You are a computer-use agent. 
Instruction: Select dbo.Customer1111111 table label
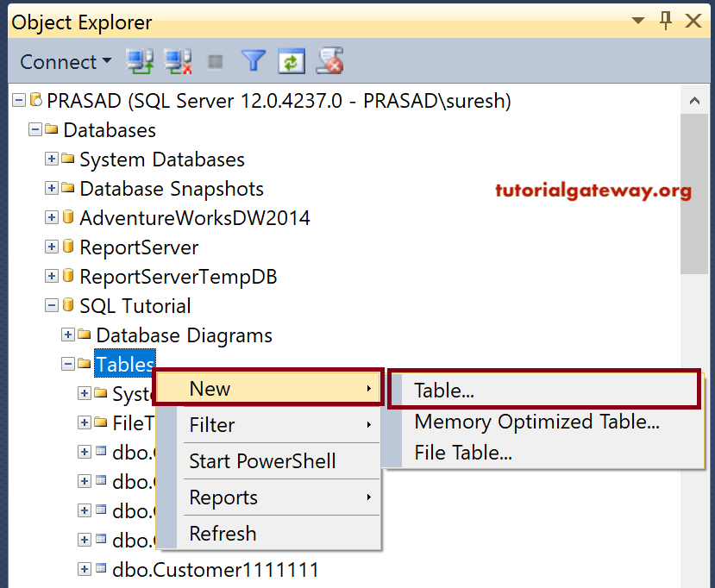tap(216, 570)
